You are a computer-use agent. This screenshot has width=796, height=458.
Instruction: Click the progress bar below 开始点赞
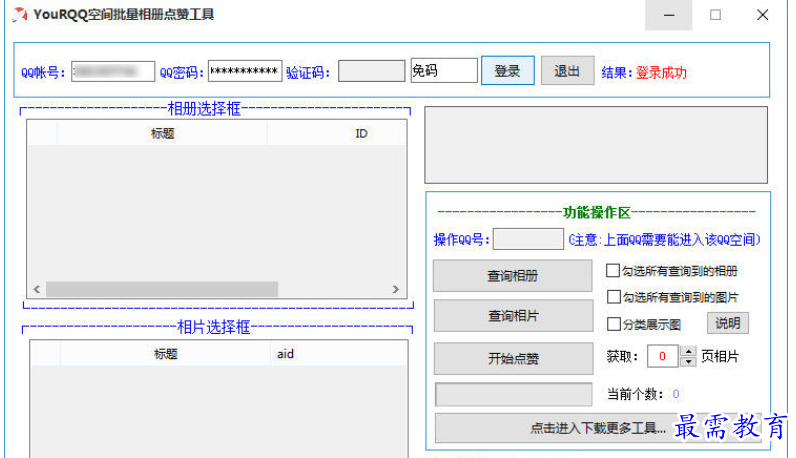coord(514,394)
